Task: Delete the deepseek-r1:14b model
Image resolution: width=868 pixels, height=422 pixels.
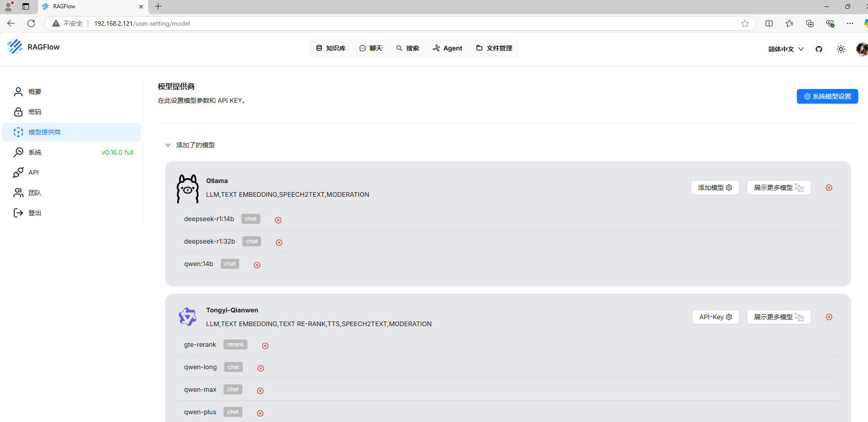Action: (x=278, y=220)
